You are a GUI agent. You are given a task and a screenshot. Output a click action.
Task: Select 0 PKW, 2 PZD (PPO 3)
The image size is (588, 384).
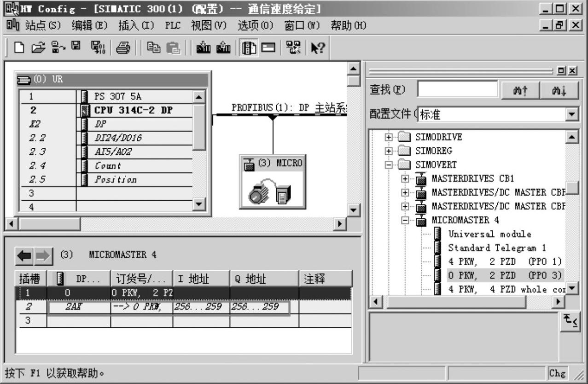point(505,275)
